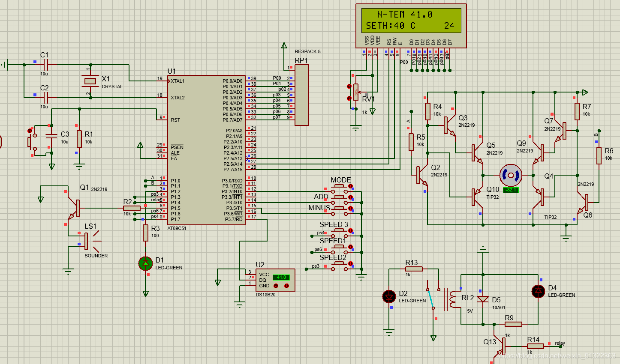620x364 pixels.
Task: Click the CRYSTAL label text
Action: coord(112,87)
